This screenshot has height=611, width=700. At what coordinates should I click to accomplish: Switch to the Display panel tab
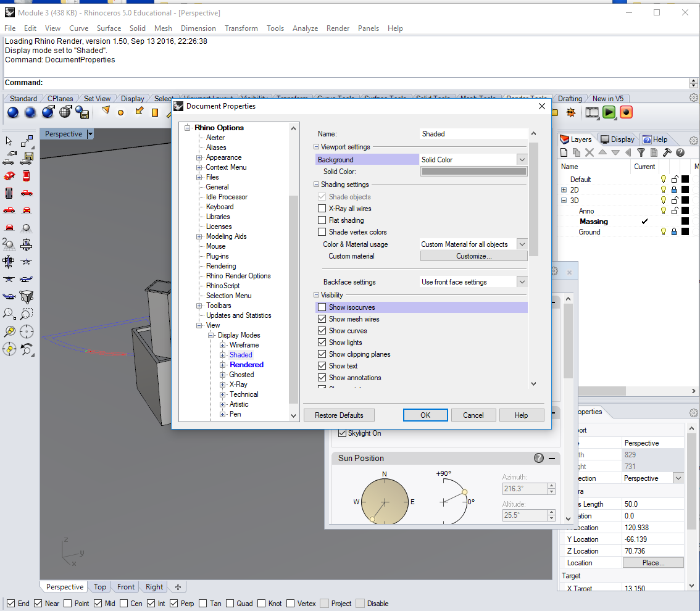(x=617, y=139)
